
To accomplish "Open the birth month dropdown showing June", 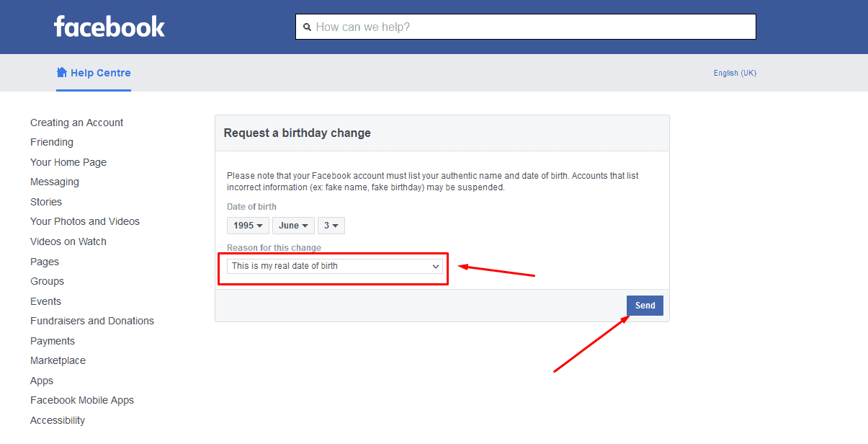I will [294, 226].
